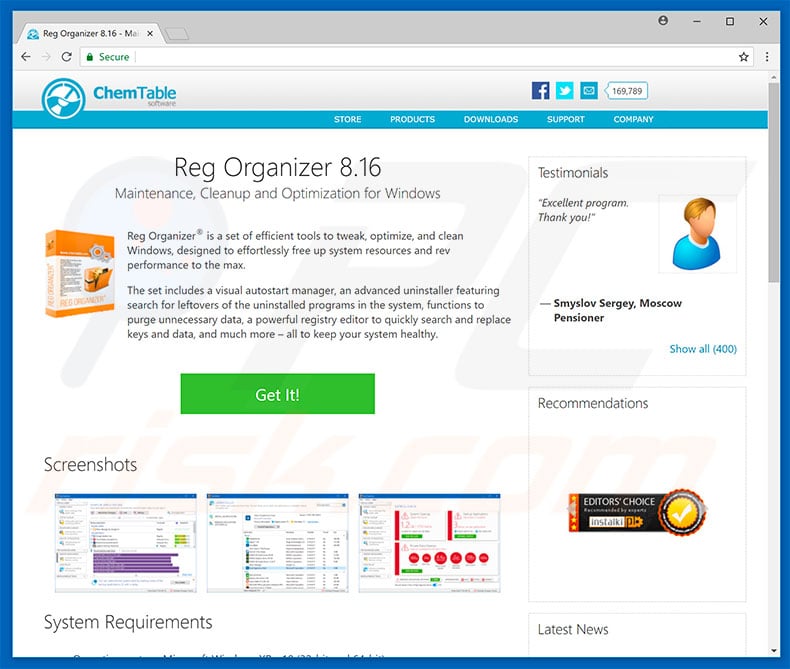790x669 pixels.
Task: Click the Testimonials heading
Action: 573,173
